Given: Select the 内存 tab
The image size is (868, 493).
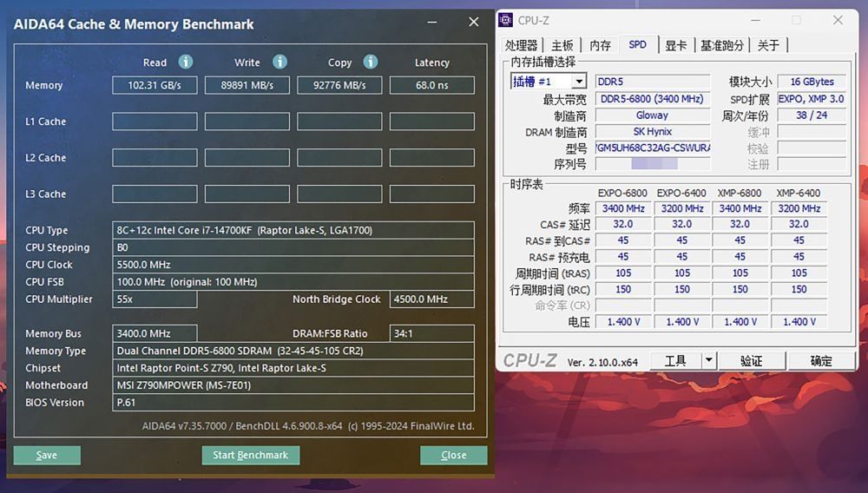Looking at the screenshot, I should 600,45.
